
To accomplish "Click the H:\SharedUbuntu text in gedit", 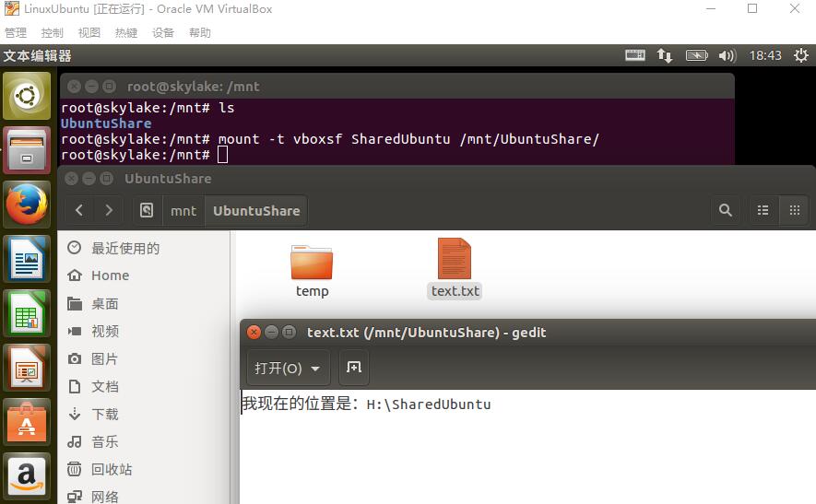I will (429, 404).
